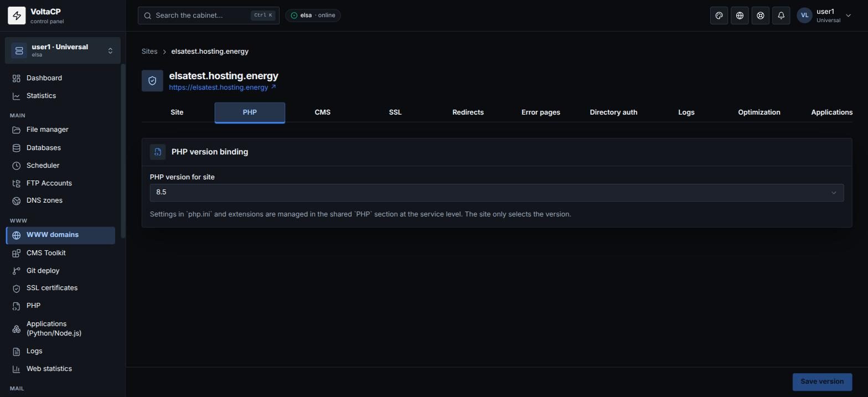This screenshot has width=868, height=397.
Task: Open the notifications bell icon
Action: (781, 16)
